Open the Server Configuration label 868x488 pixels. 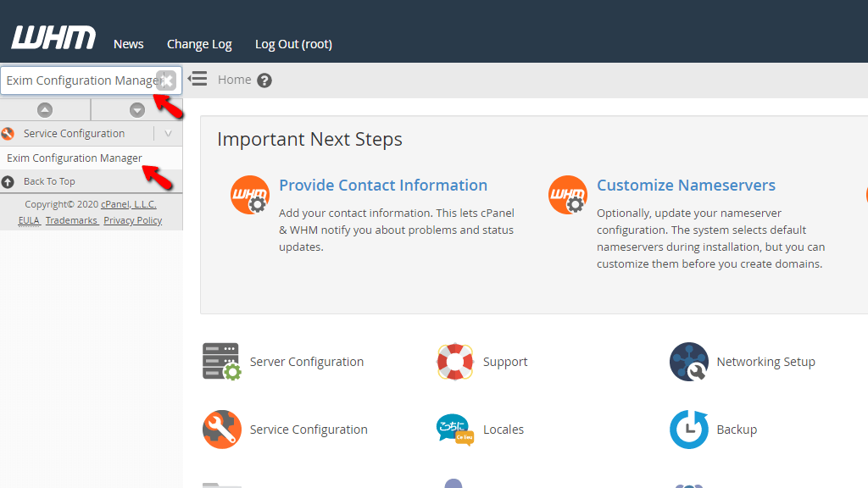tap(307, 362)
